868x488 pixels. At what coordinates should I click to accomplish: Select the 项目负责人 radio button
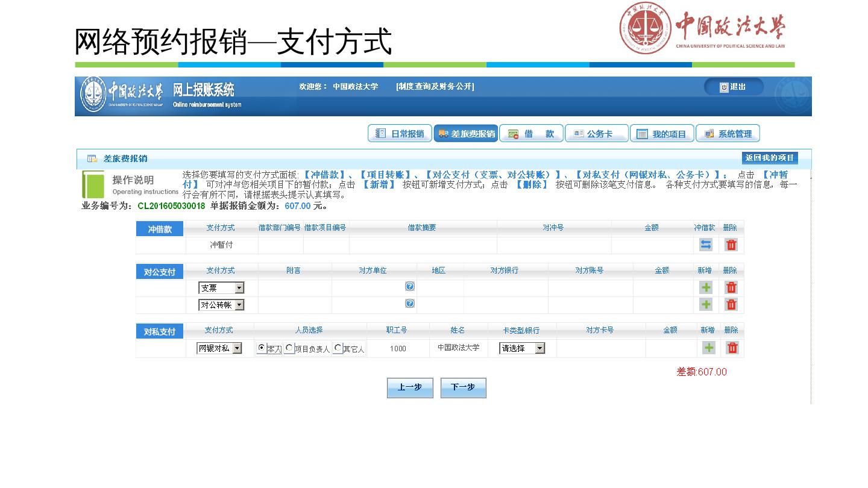click(289, 348)
